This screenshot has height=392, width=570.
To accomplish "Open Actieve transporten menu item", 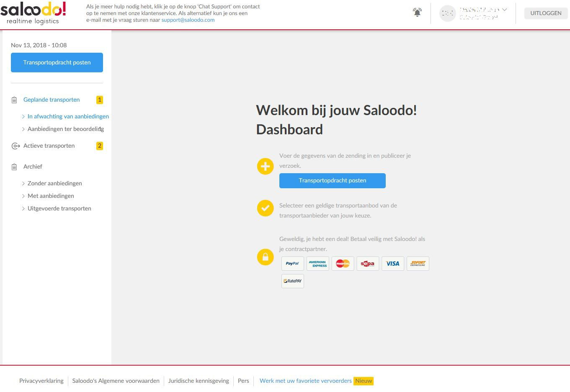I will point(49,146).
